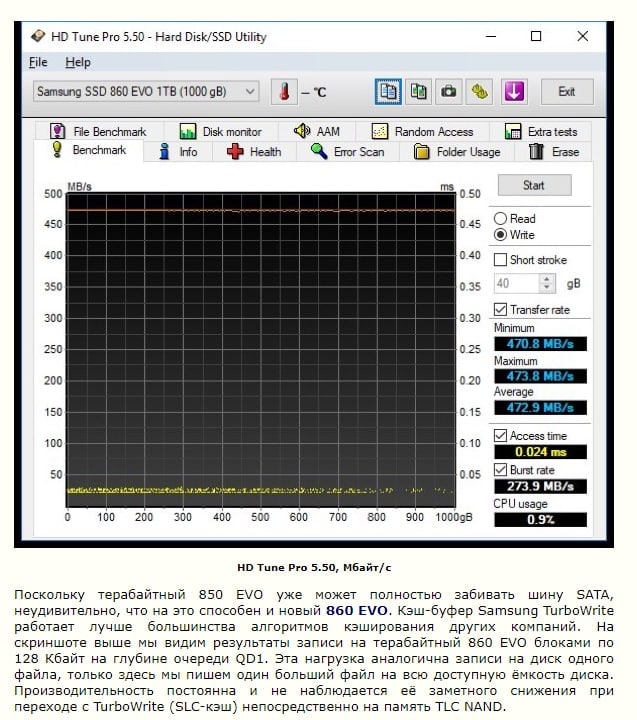This screenshot has width=637, height=720.
Task: Click the Error Scan magnifier icon
Action: pyautogui.click(x=319, y=152)
